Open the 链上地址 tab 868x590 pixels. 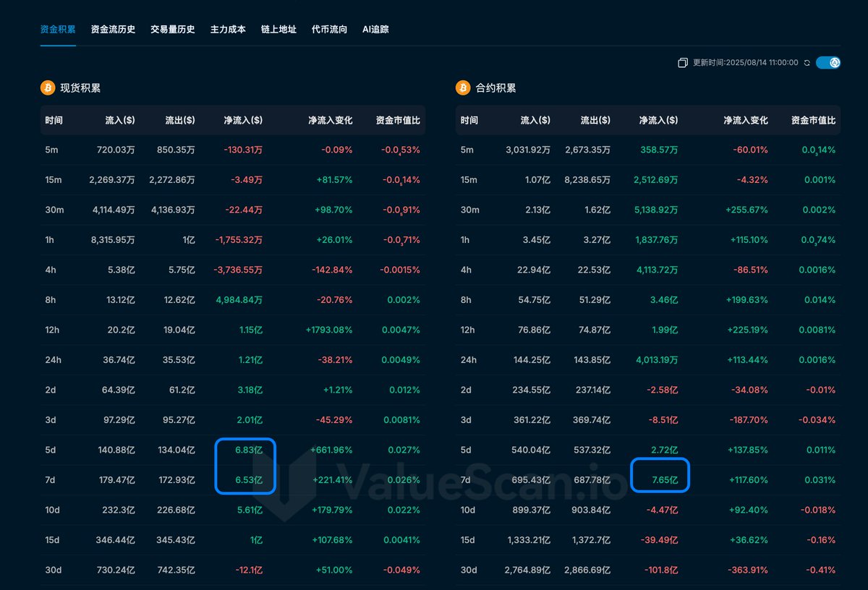(x=278, y=30)
